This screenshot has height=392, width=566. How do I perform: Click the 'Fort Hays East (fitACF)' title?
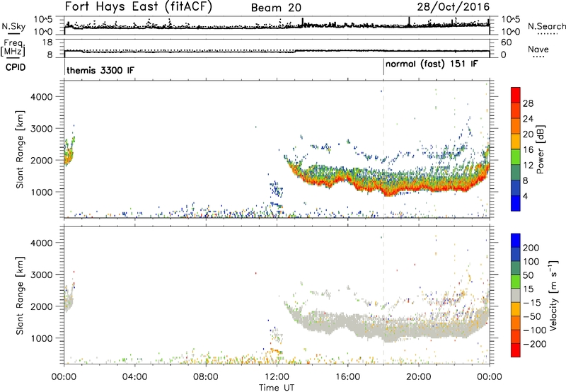139,7
